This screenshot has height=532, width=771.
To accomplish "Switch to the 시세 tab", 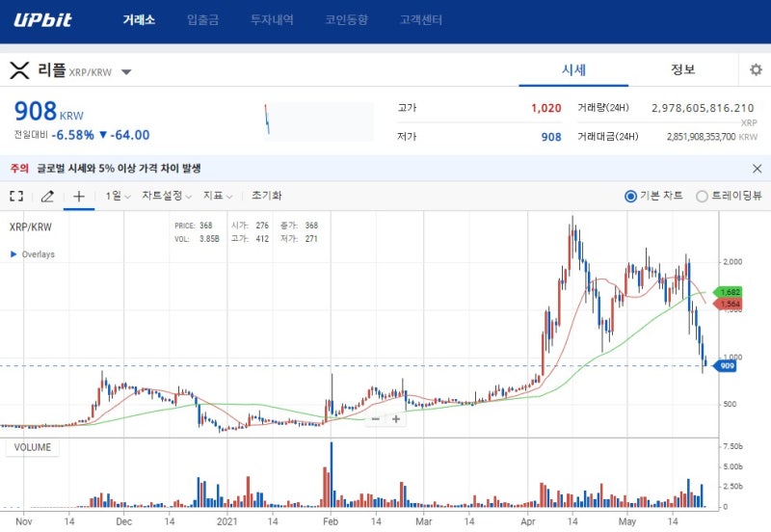I will click(573, 69).
